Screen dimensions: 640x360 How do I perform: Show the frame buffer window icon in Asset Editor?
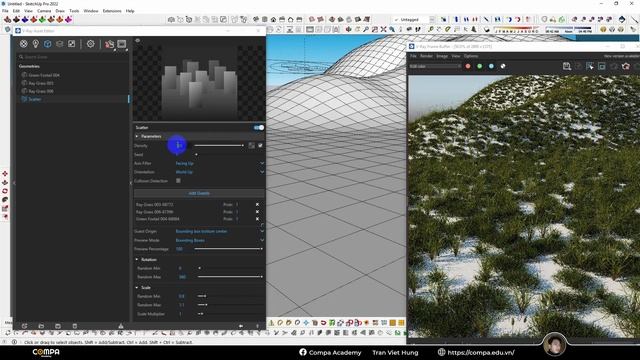tap(122, 44)
